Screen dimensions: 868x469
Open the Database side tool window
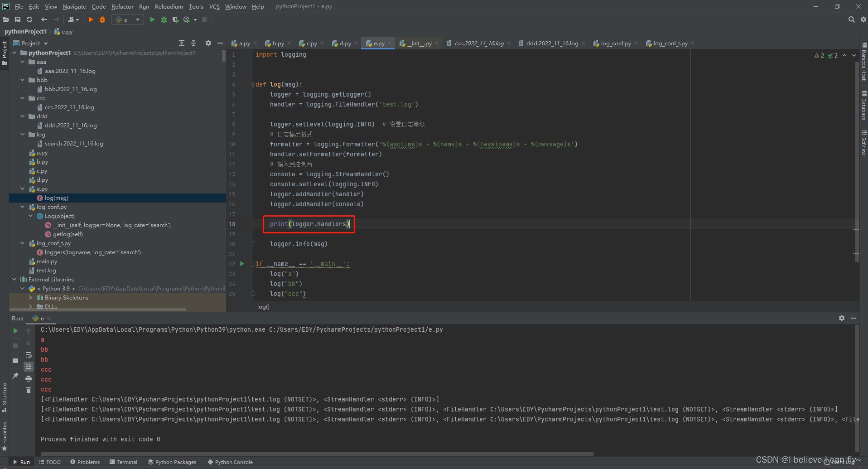pos(864,106)
